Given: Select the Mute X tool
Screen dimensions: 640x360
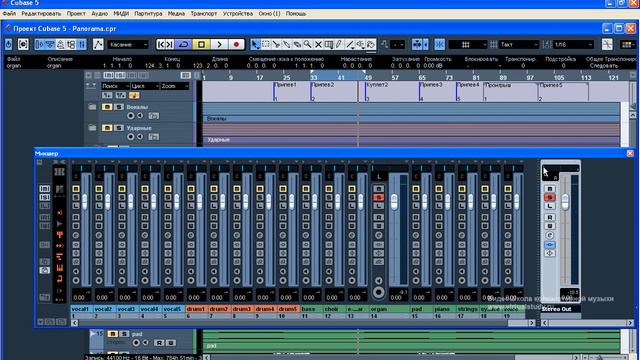Looking at the screenshot, I should 318,44.
